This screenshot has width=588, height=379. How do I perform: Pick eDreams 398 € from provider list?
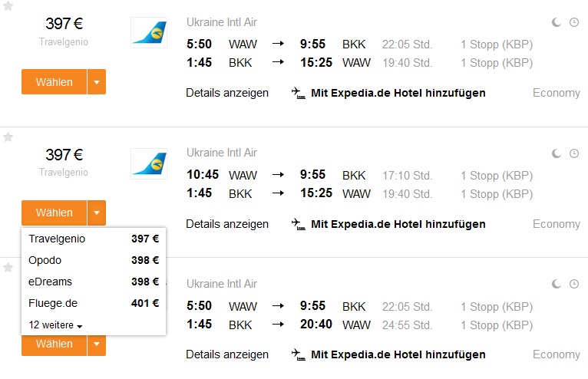tap(94, 282)
